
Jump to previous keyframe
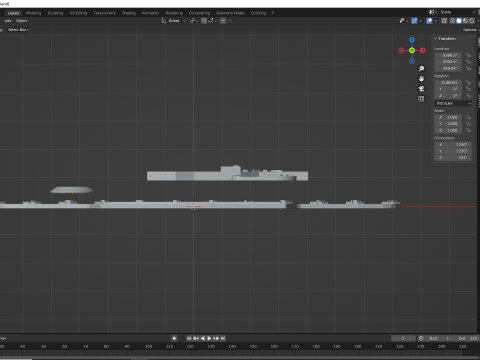[196, 338]
